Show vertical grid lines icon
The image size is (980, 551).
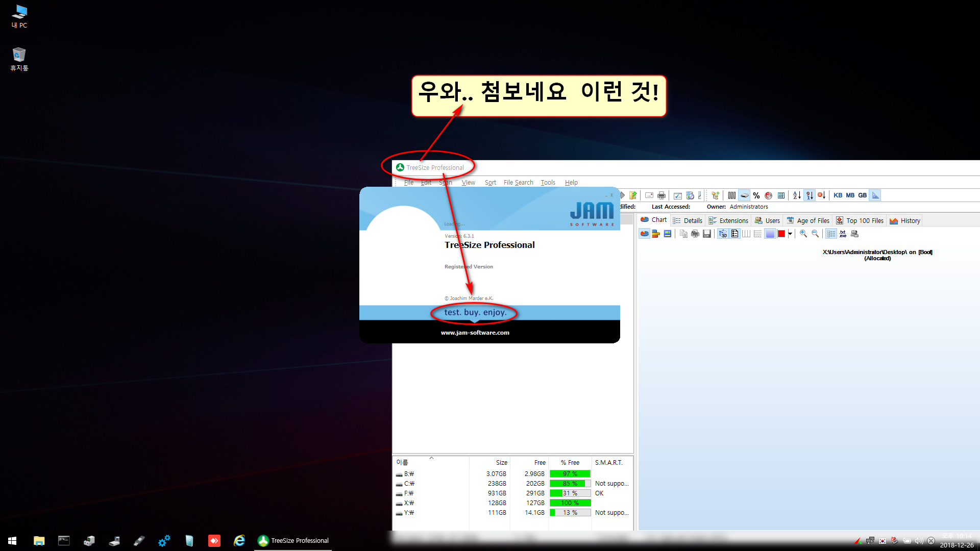[746, 234]
